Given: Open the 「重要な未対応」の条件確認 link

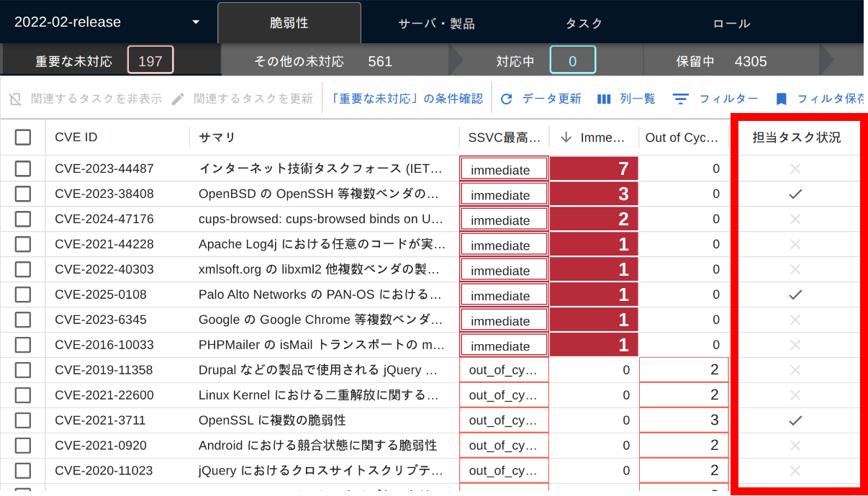Looking at the screenshot, I should (407, 99).
